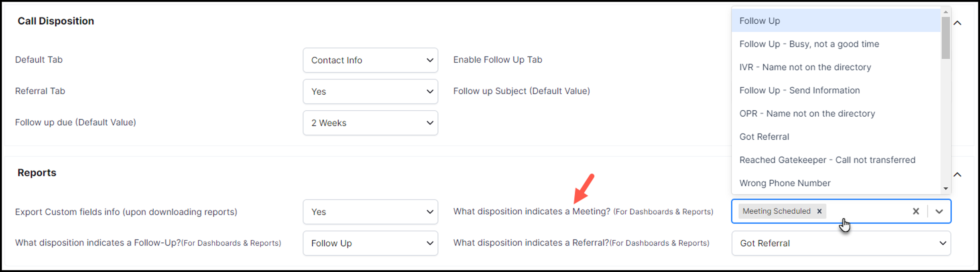Click the dropdown list scroll-down arrow
The image size is (980, 272).
coord(946,189)
